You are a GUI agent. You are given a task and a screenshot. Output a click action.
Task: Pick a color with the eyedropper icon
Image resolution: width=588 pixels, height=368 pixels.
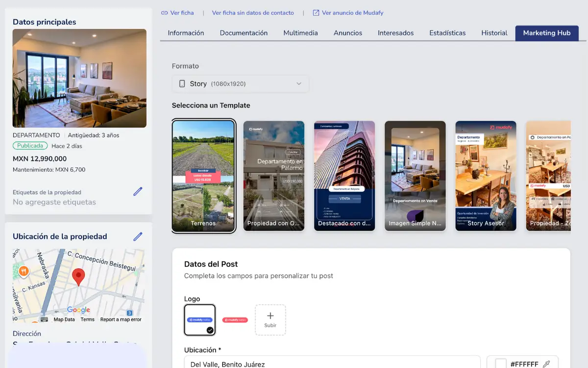coord(546,364)
